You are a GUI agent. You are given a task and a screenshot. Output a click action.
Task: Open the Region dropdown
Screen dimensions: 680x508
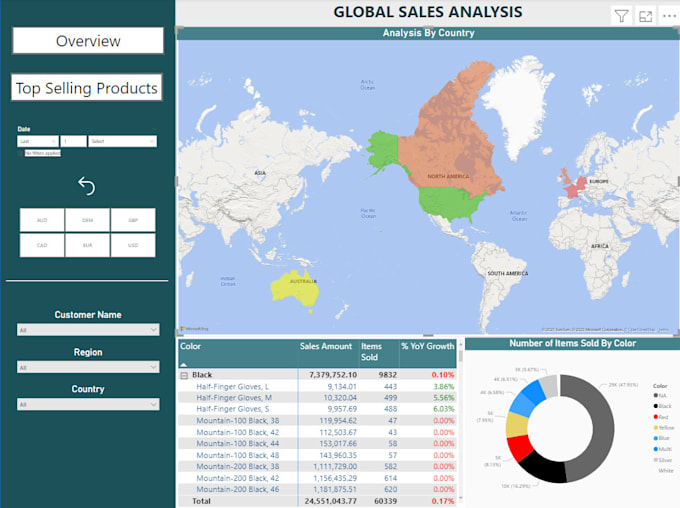point(88,367)
